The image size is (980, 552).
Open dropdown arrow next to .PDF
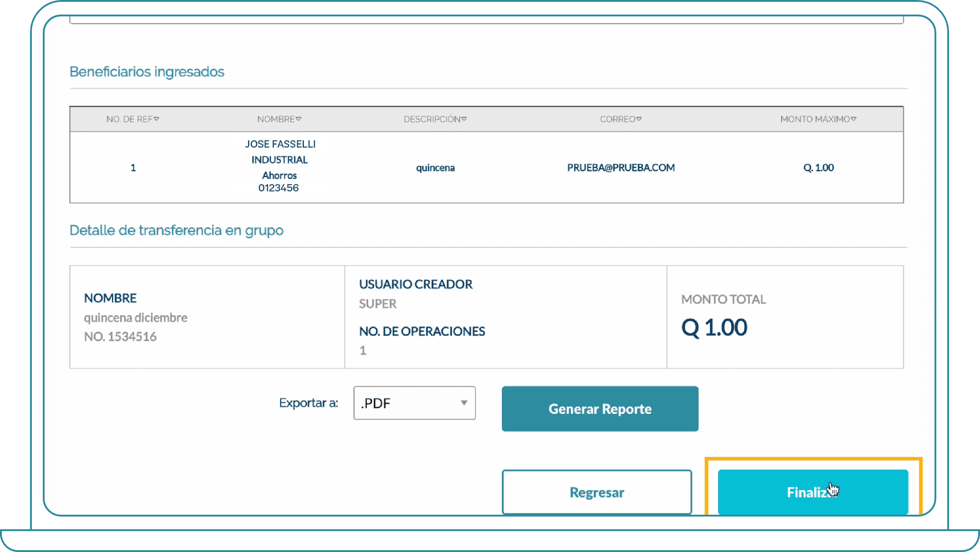(x=464, y=403)
